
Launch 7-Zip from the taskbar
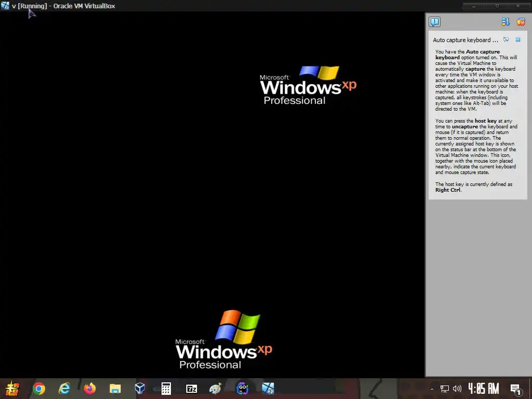tap(192, 389)
